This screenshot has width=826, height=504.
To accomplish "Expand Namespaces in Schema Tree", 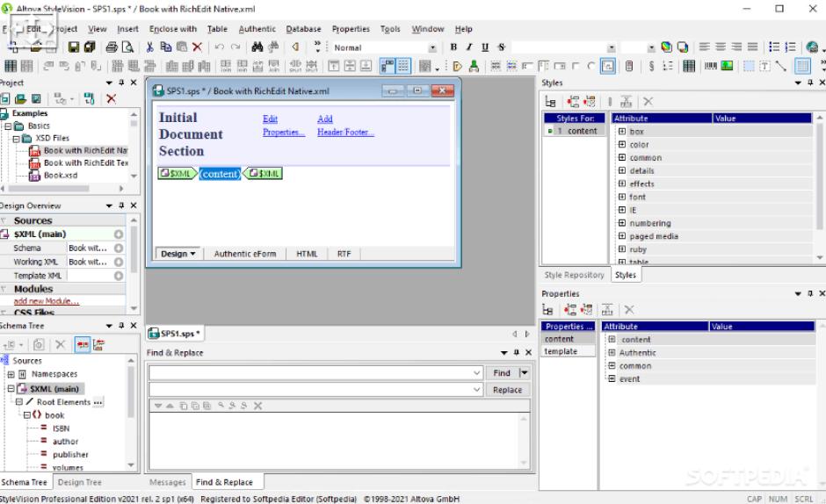I will [11, 374].
